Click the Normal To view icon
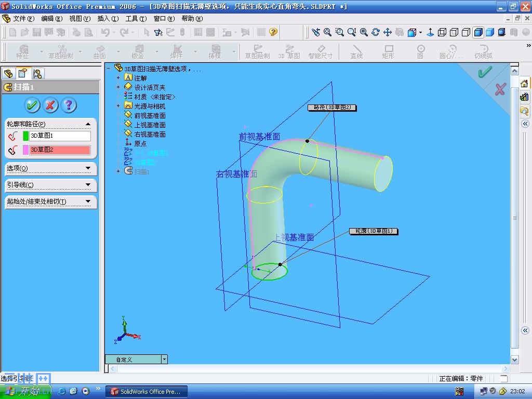The height and width of the screenshot is (399, 532). (430, 32)
